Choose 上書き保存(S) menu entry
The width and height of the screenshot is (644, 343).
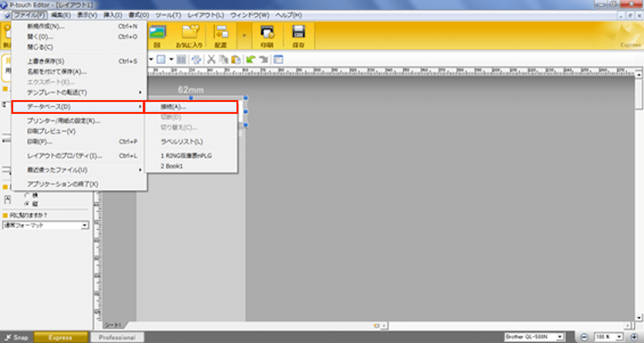click(x=79, y=61)
